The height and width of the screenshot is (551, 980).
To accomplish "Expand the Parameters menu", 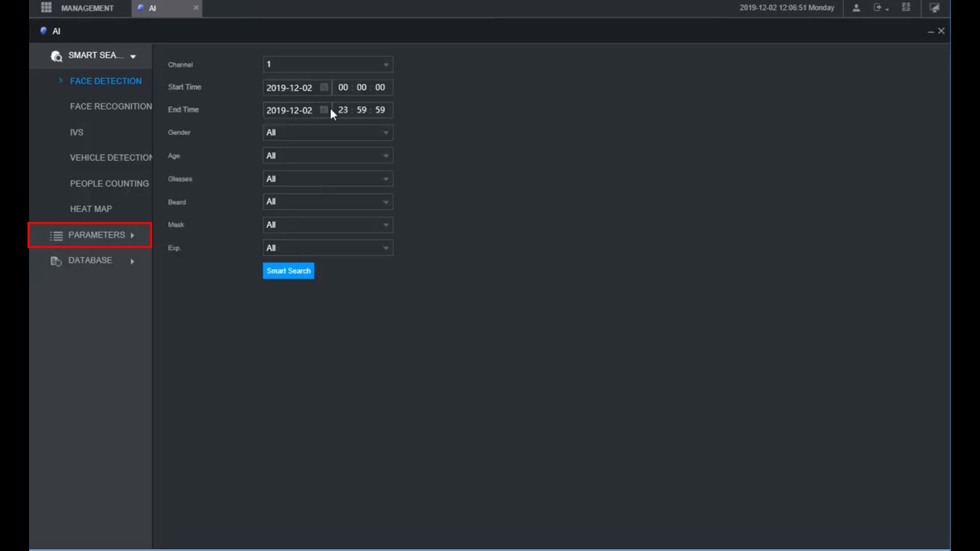I will coord(91,235).
